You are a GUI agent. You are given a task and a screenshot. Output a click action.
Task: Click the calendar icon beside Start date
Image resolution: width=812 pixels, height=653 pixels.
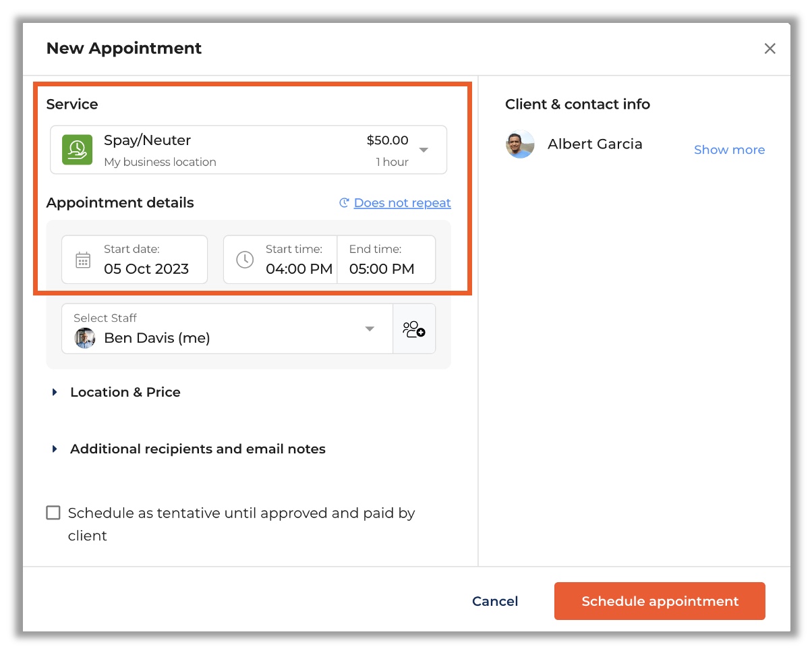click(83, 260)
